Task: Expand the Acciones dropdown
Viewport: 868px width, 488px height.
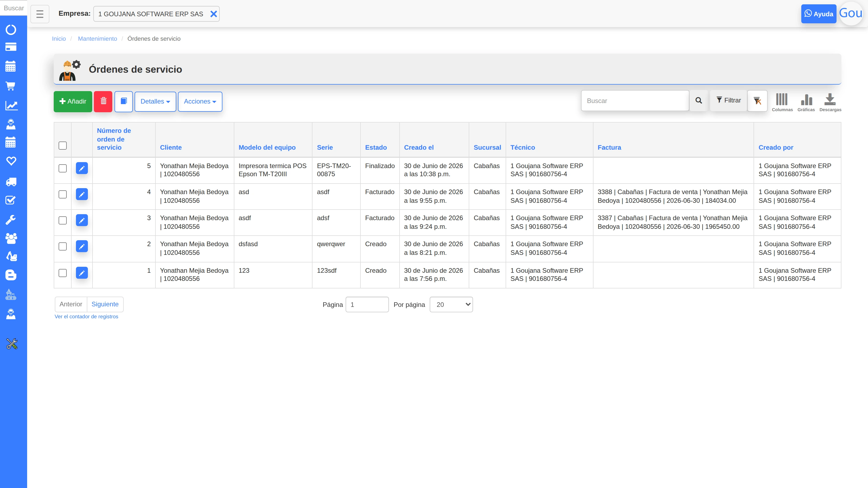Action: [x=200, y=101]
